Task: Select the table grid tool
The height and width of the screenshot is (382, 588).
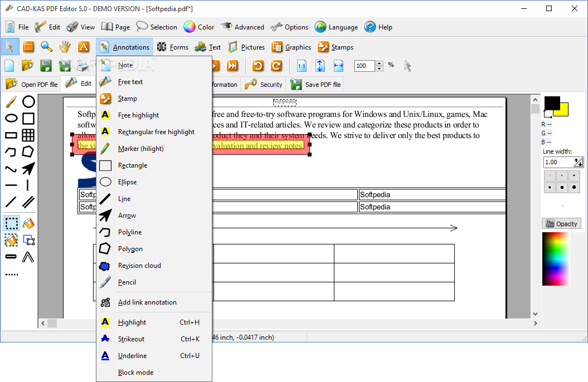Action: (x=28, y=135)
